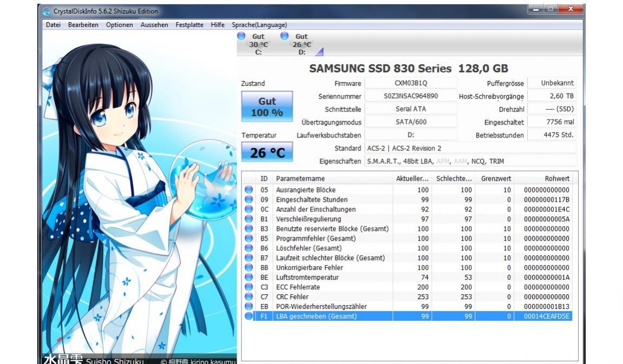The height and width of the screenshot is (364, 623).
Task: Click the Laufwerksbuchstaben field showing D:
Action: click(411, 135)
